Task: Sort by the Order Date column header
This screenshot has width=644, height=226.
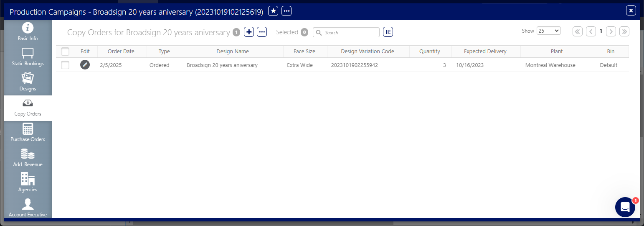Action: (x=121, y=51)
